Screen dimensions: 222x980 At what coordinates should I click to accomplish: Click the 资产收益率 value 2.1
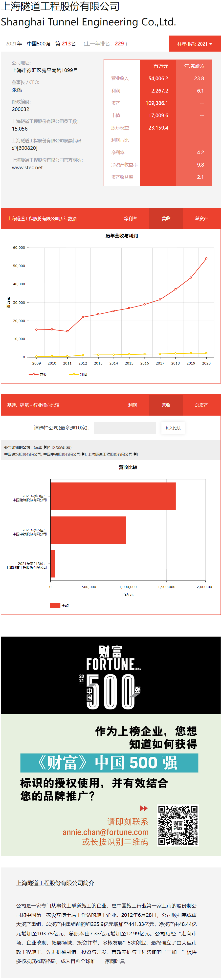(x=201, y=178)
